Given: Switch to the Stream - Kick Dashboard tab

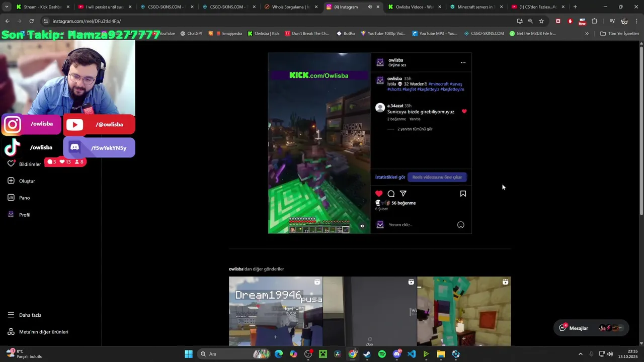Looking at the screenshot, I should pos(42,7).
